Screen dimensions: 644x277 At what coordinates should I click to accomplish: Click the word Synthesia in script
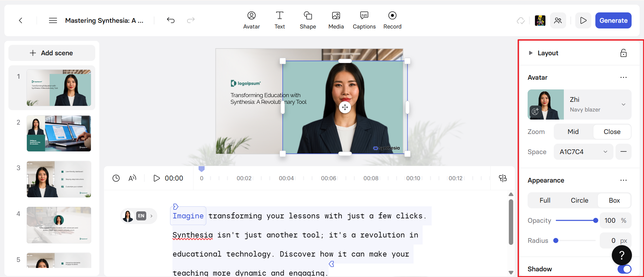click(193, 235)
